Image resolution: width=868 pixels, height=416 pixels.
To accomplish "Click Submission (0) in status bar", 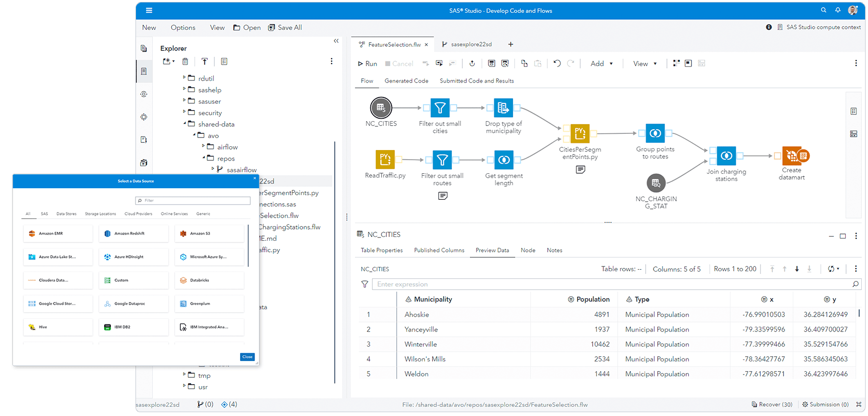I will 825,404.
